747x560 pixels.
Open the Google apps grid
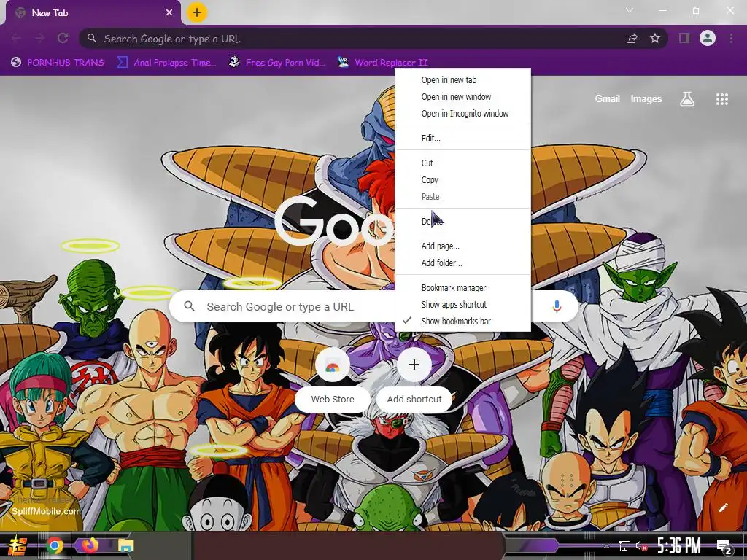(722, 99)
